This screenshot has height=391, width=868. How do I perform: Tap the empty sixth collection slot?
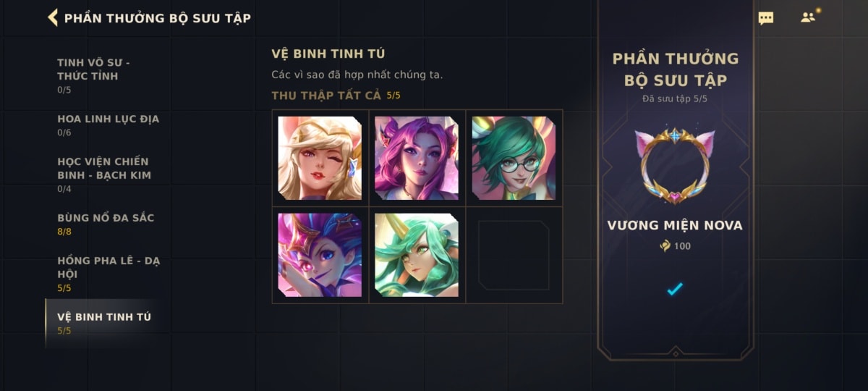click(514, 255)
